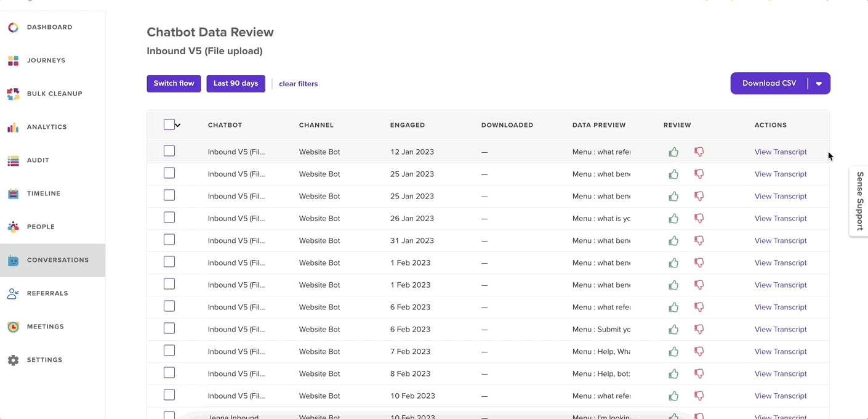This screenshot has width=868, height=419.
Task: Select the 'Menu : what is yo' preview cell
Action: (601, 218)
